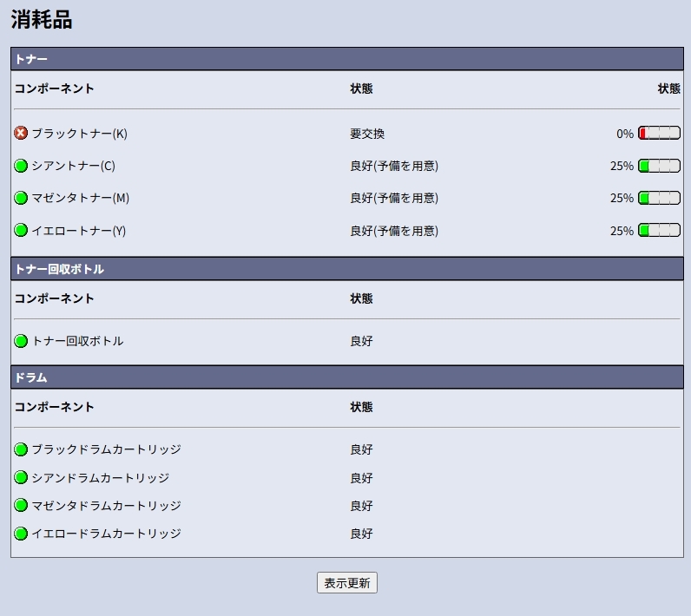Click 良好(予備を用意) in the magenta toner row
This screenshot has height=616, width=691.
tap(394, 198)
